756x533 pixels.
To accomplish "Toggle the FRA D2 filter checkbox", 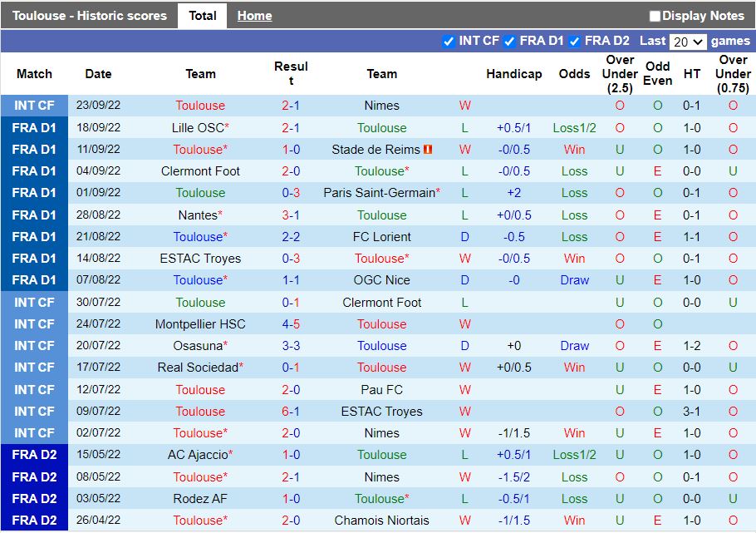I will coord(574,41).
